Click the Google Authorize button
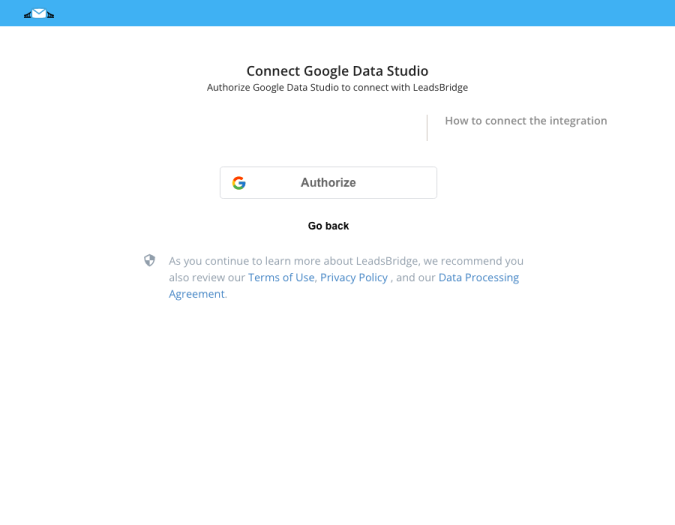This screenshot has width=675, height=525. 328,182
